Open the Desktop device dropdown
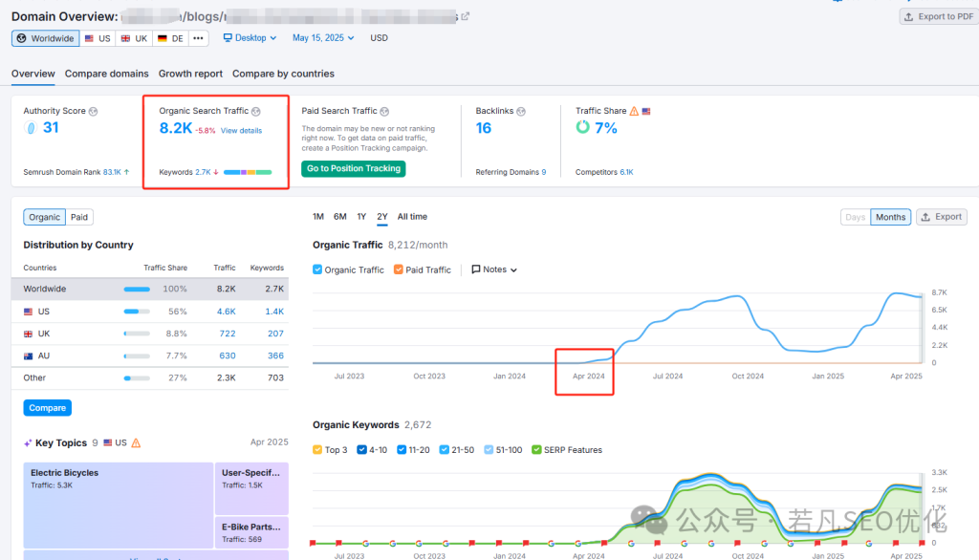This screenshot has height=560, width=979. (x=250, y=38)
